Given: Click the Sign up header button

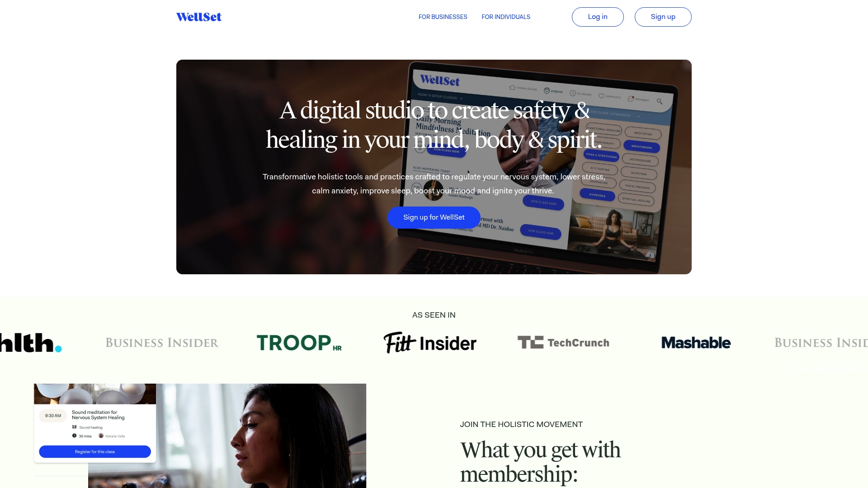Looking at the screenshot, I should 663,17.
